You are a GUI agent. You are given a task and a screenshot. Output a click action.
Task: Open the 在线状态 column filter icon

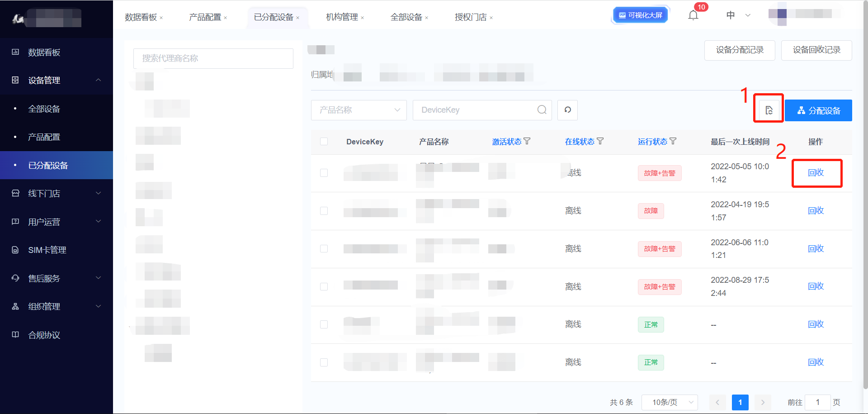coord(600,141)
